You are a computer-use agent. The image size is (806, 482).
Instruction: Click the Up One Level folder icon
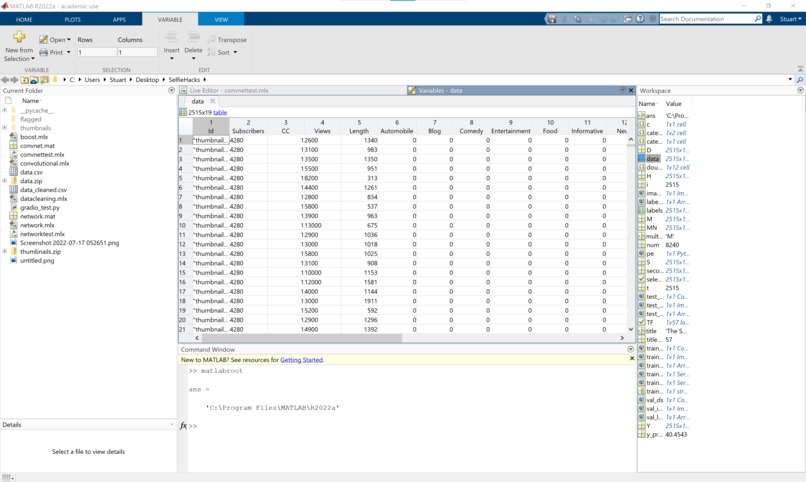tap(25, 80)
